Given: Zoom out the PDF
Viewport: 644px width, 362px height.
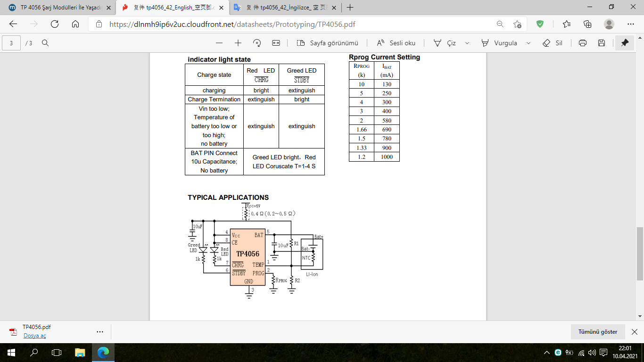Looking at the screenshot, I should (219, 43).
